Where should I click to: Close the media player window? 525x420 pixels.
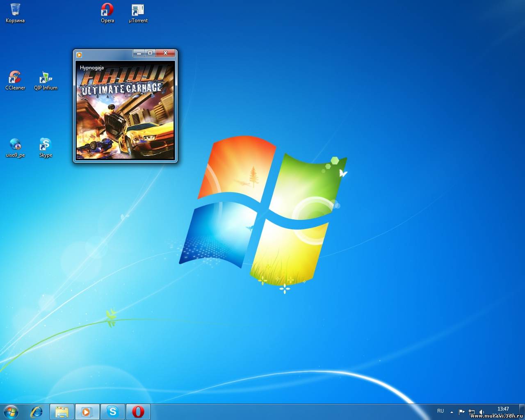(165, 53)
